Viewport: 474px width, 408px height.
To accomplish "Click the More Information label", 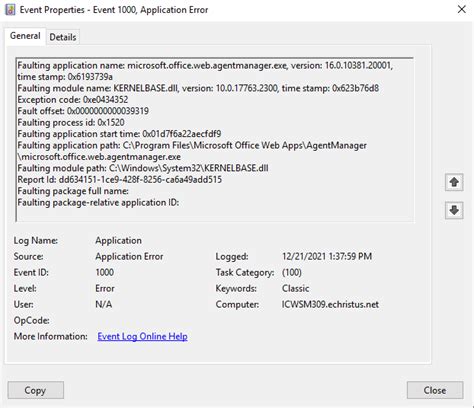I will pos(50,336).
